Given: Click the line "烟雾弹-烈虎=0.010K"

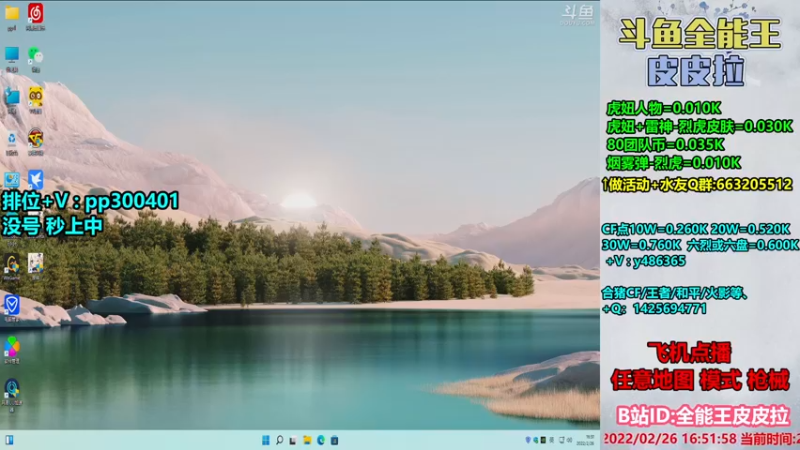Looking at the screenshot, I should click(673, 163).
